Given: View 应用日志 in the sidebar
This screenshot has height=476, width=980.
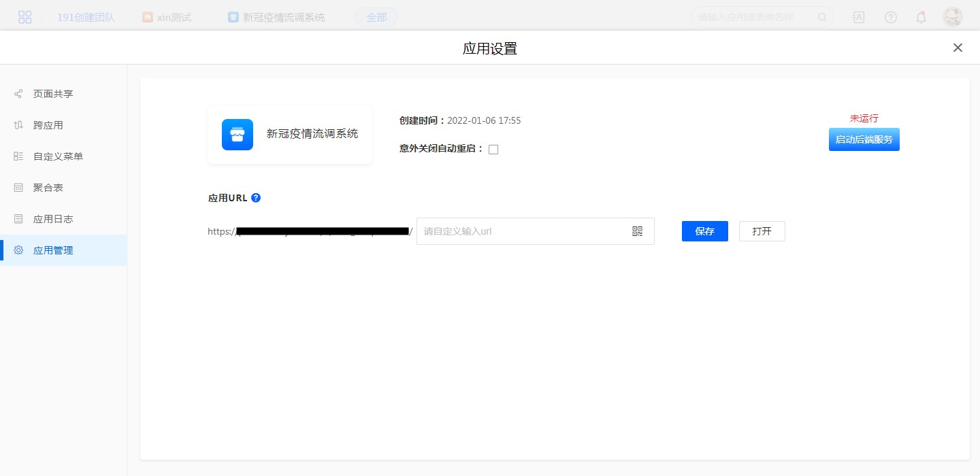Looking at the screenshot, I should tap(53, 219).
